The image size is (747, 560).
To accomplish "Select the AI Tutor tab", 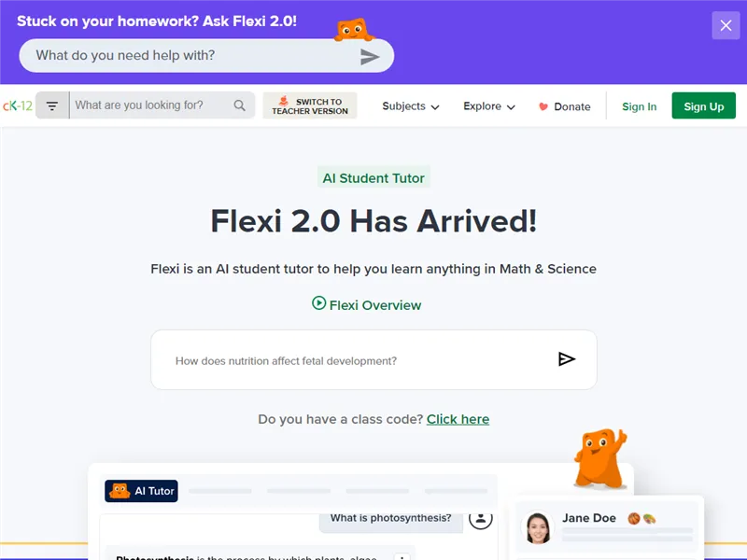I will click(x=141, y=491).
